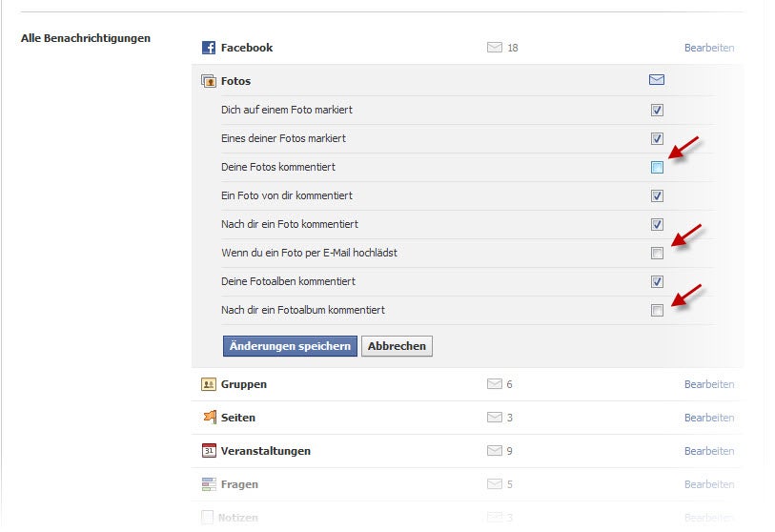Check 'Nach dir ein Fotoalbum kommentiert'

tap(657, 311)
